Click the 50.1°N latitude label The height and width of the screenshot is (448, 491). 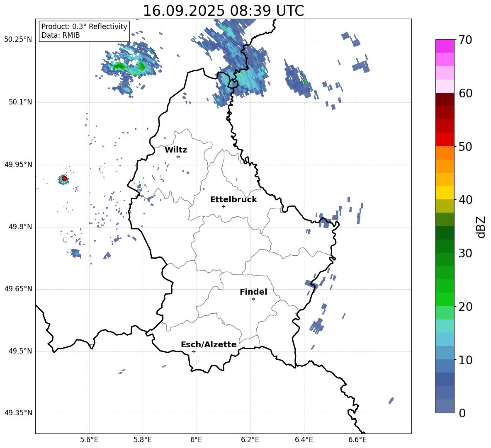pyautogui.click(x=20, y=102)
